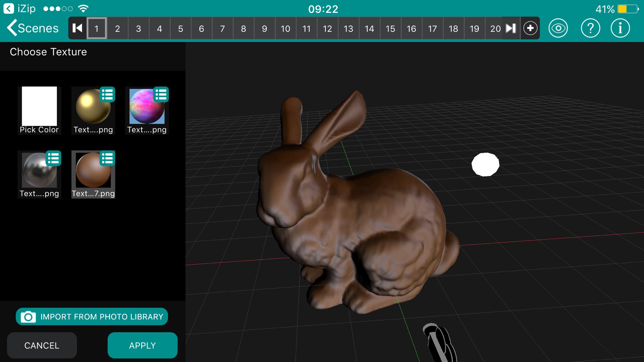Select frame 12 in the timeline
Screen dimensions: 644x362
coord(327,28)
